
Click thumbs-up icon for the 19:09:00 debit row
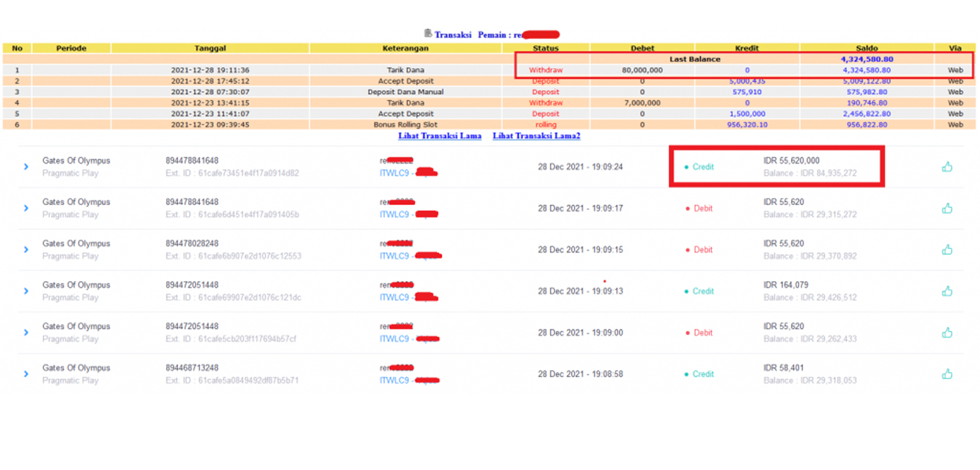pos(947,332)
